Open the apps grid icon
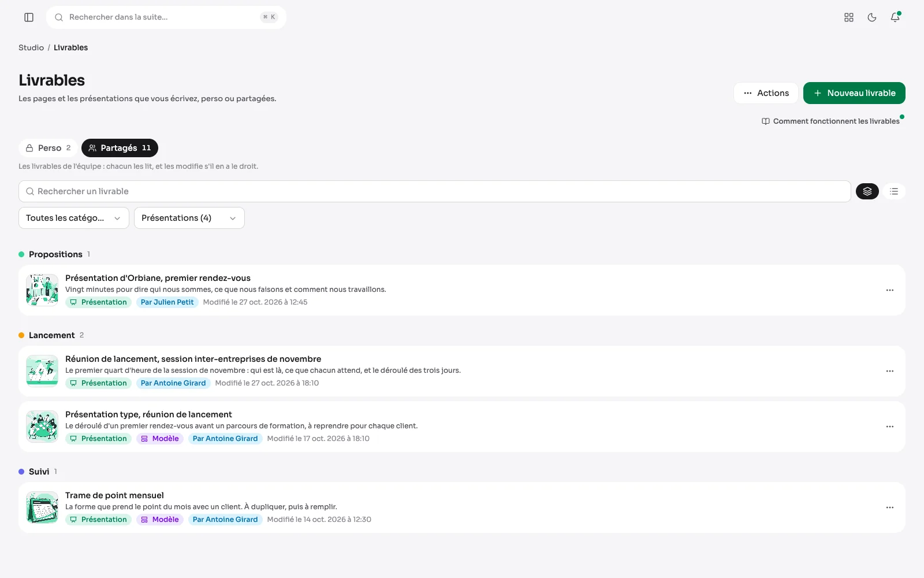The height and width of the screenshot is (578, 924). (849, 17)
